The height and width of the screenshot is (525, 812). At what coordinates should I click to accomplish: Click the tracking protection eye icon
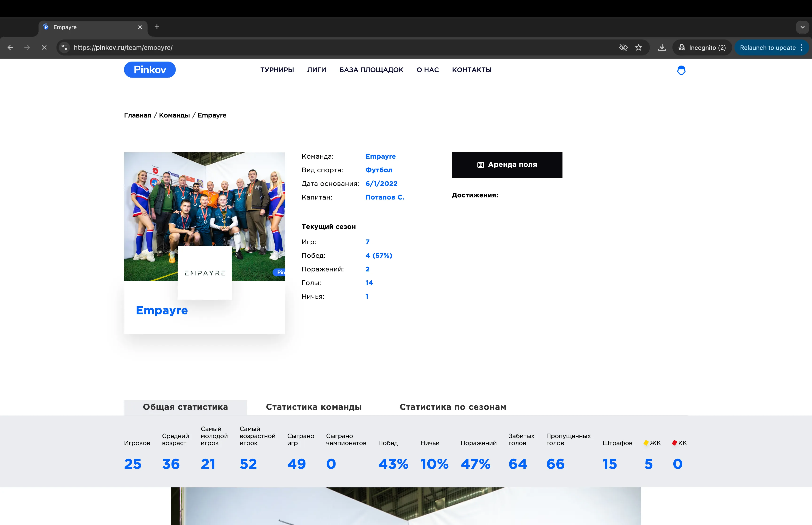pos(623,48)
